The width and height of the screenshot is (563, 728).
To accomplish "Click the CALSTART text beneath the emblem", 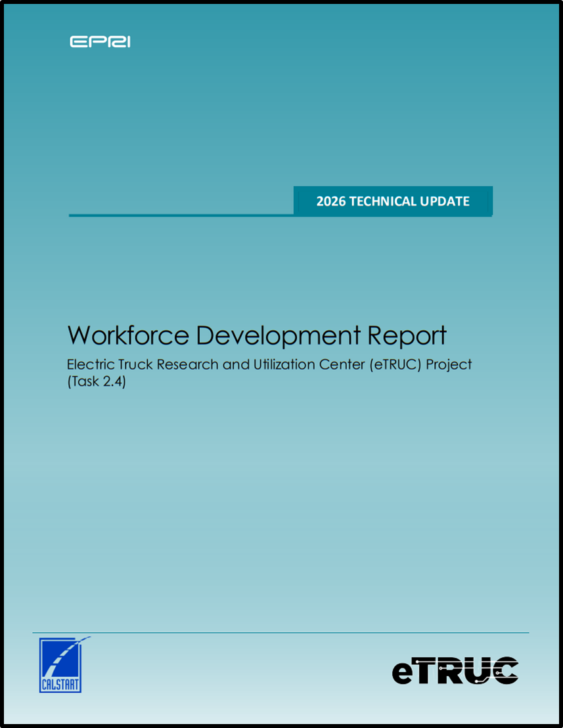I will (60, 685).
